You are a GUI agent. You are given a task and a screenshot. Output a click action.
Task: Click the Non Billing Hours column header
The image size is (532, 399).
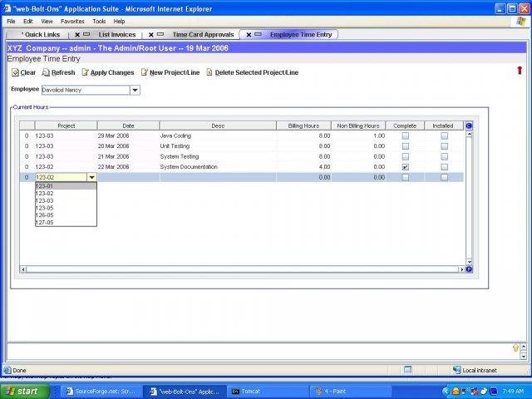click(358, 126)
